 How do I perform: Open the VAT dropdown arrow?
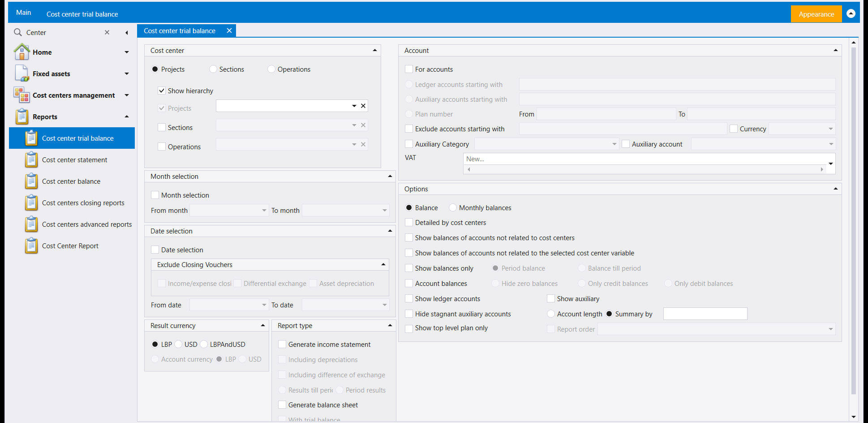(831, 164)
